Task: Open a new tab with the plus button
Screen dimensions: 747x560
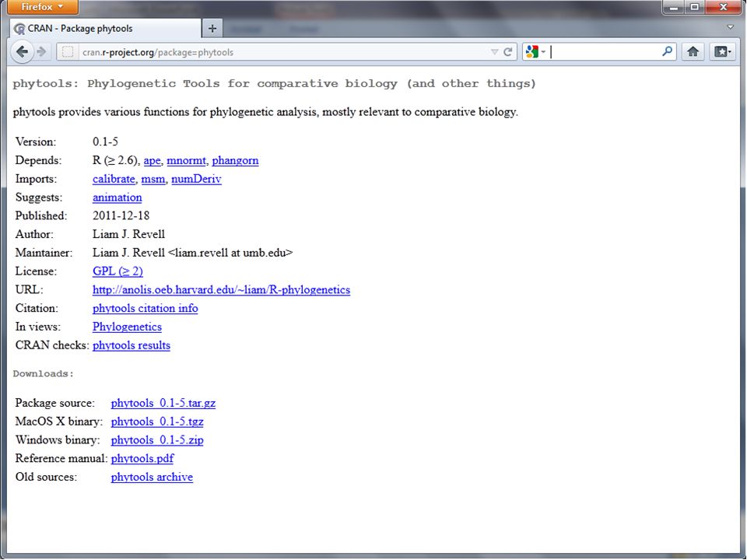Action: click(x=212, y=29)
